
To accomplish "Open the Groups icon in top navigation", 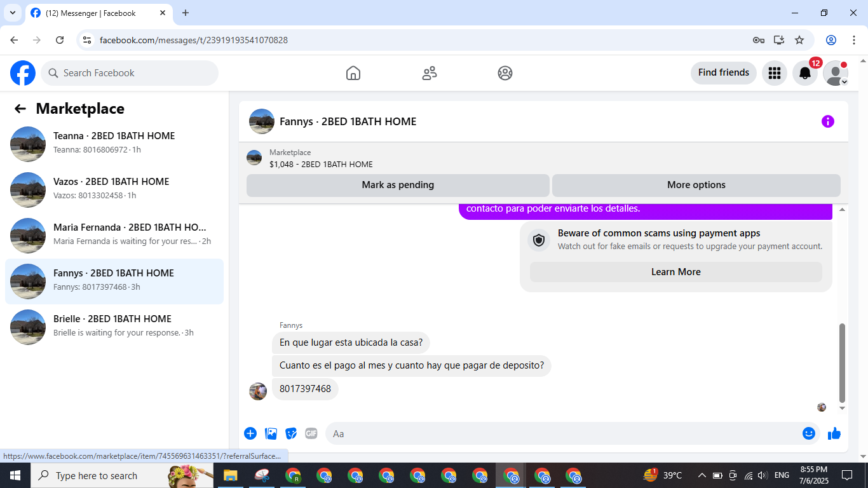I will point(505,73).
